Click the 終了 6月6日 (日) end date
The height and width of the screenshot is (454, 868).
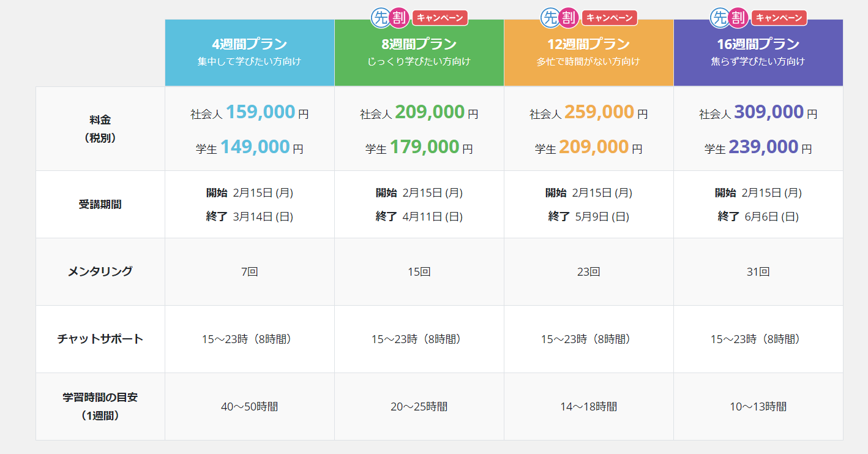tap(758, 216)
